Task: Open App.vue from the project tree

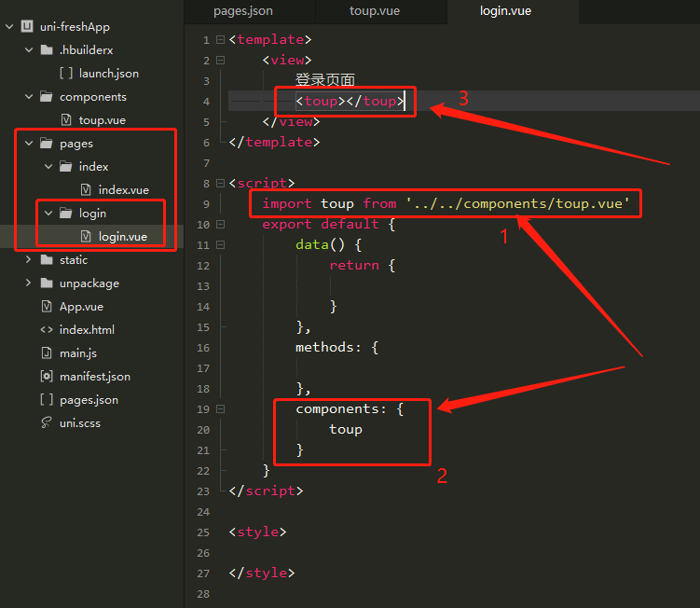Action: coord(81,307)
